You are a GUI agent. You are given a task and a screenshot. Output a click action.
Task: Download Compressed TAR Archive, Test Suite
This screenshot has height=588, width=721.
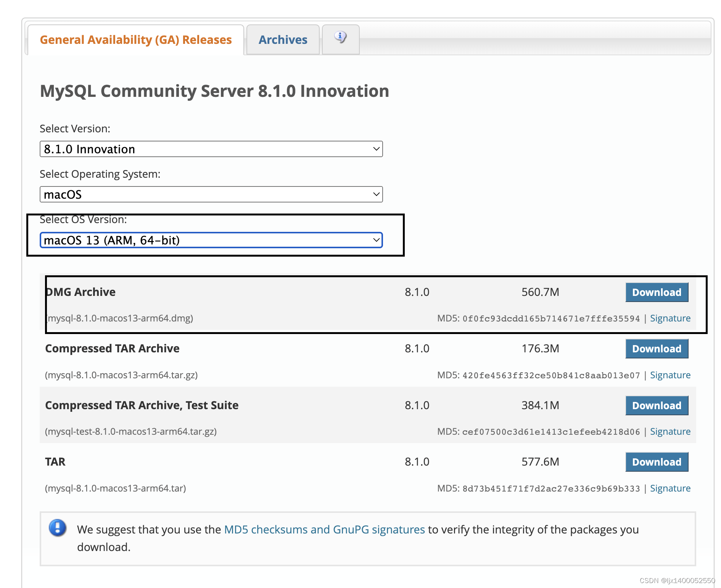(x=657, y=406)
